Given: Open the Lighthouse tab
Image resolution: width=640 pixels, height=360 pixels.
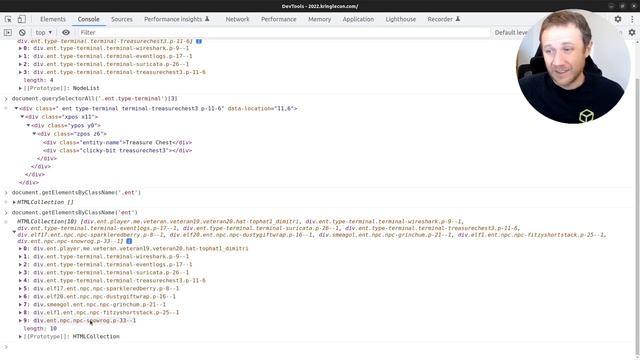Looking at the screenshot, I should click(x=401, y=19).
